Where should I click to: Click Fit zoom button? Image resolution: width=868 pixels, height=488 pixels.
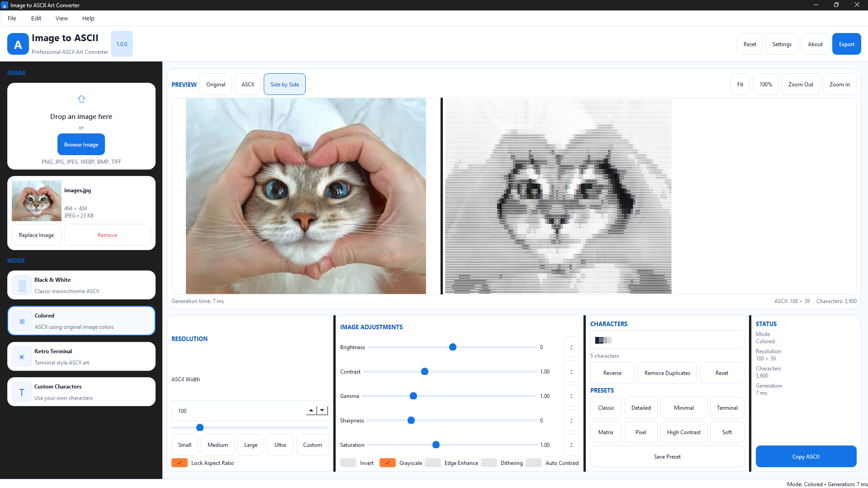pos(740,84)
